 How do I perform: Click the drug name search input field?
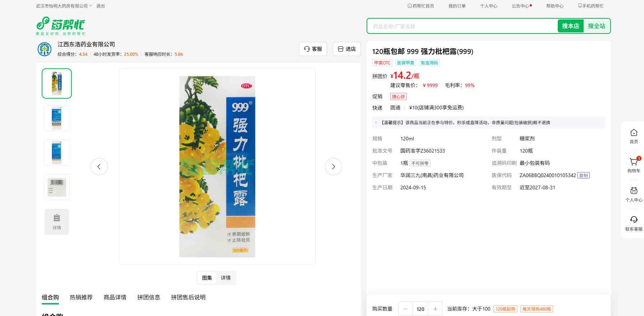click(x=462, y=26)
